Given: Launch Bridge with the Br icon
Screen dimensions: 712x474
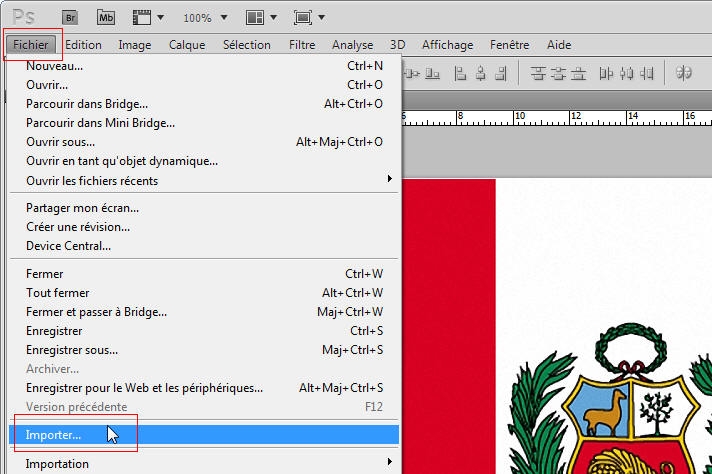Looking at the screenshot, I should pyautogui.click(x=69, y=18).
